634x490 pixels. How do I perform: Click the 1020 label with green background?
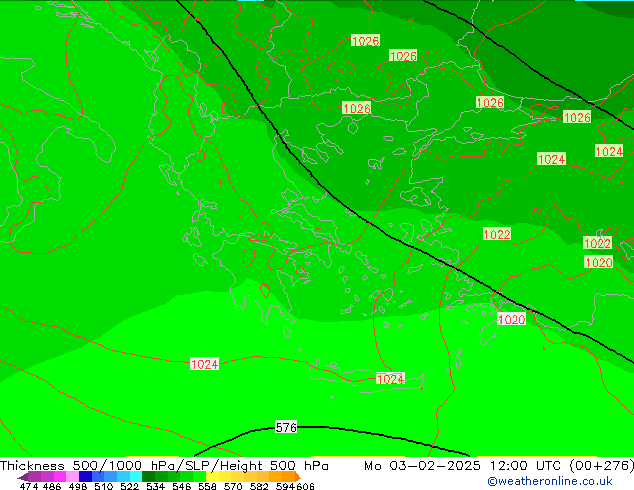(598, 262)
